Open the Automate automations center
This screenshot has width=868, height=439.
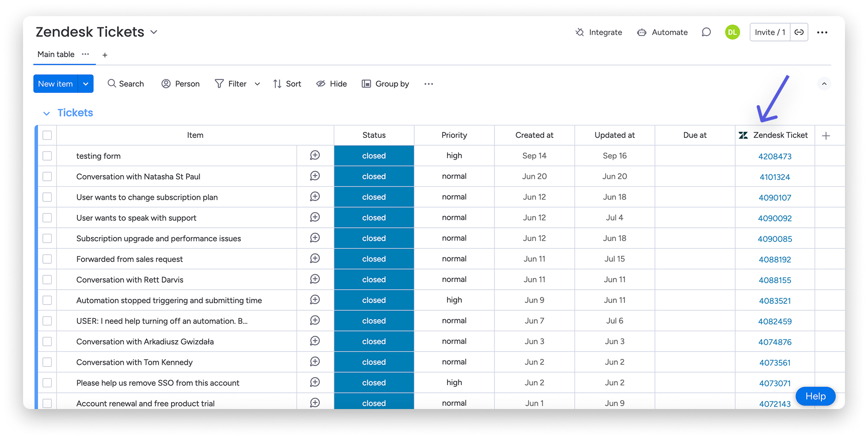point(662,32)
